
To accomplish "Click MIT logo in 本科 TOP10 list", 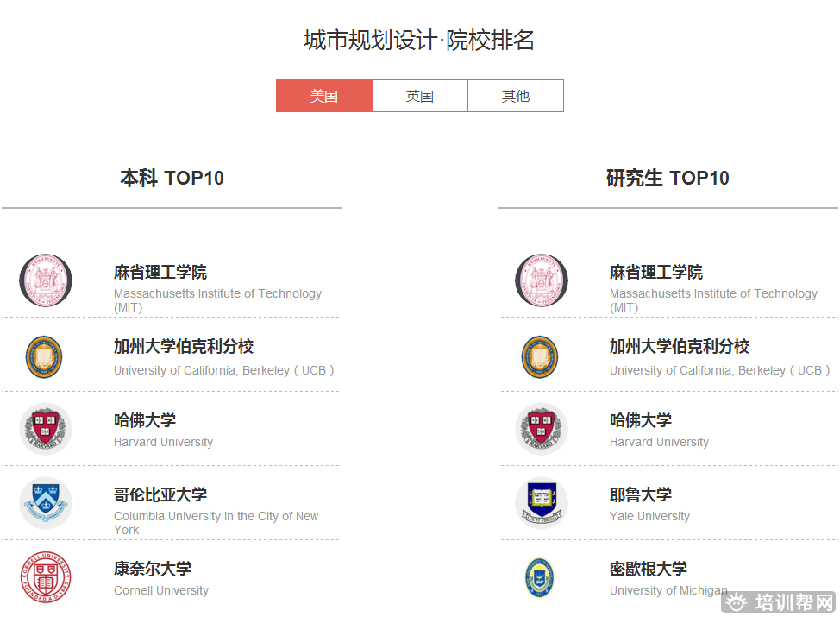I will pos(46,280).
